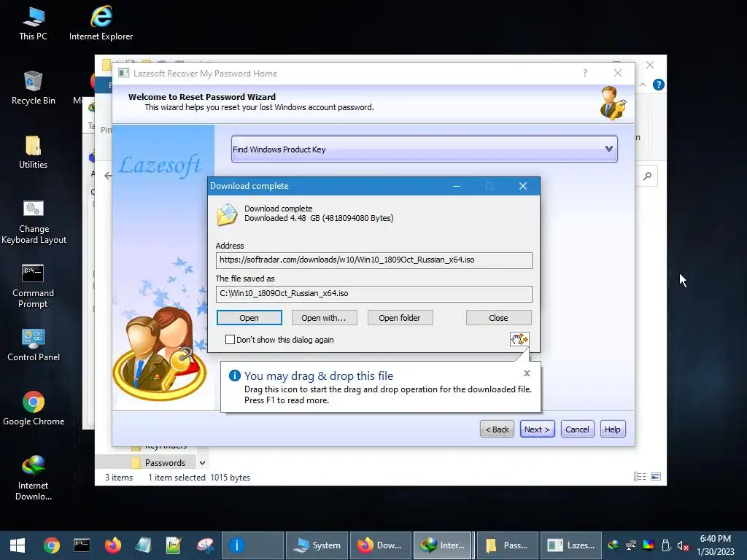The height and width of the screenshot is (560, 747).
Task: Open the green notes editor taskbar icon
Action: click(x=174, y=545)
